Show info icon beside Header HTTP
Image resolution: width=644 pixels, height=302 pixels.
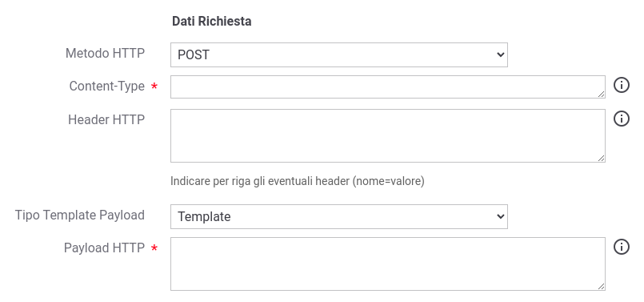click(x=622, y=119)
